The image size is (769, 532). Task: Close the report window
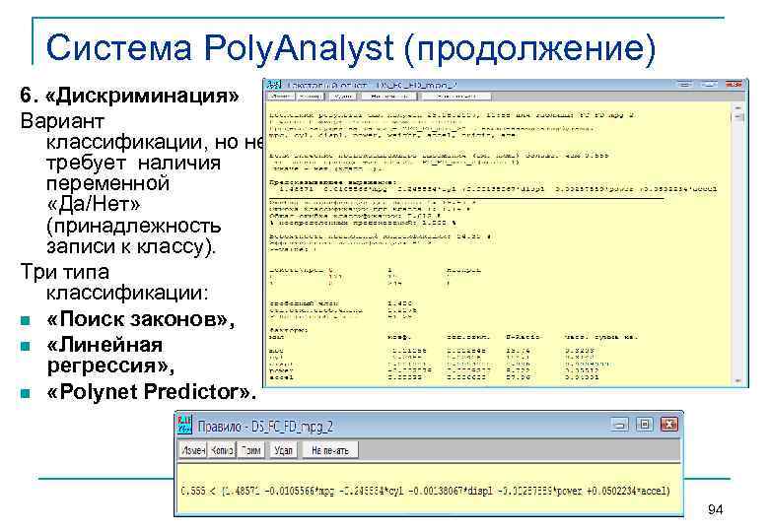734,85
